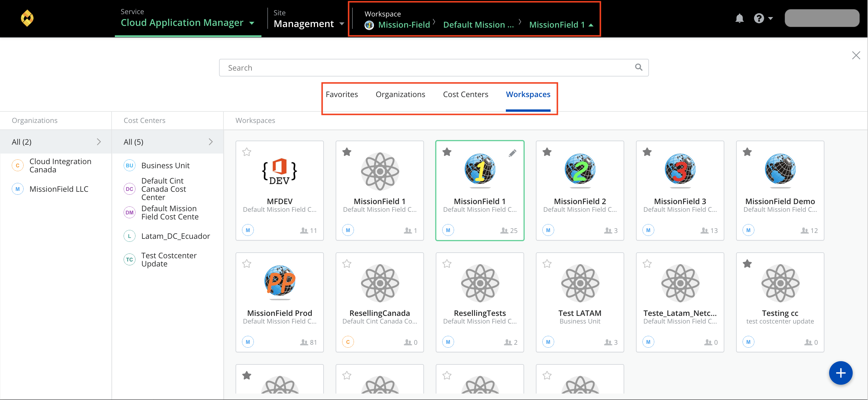Open ResellingCanada atom icon

pos(380,283)
